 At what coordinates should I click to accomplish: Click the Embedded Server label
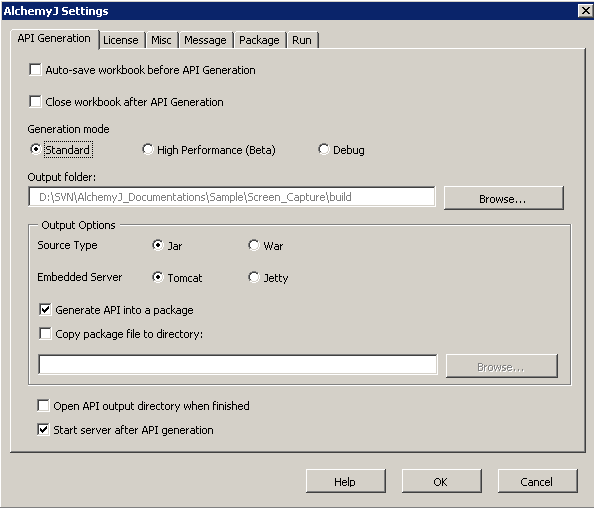80,277
